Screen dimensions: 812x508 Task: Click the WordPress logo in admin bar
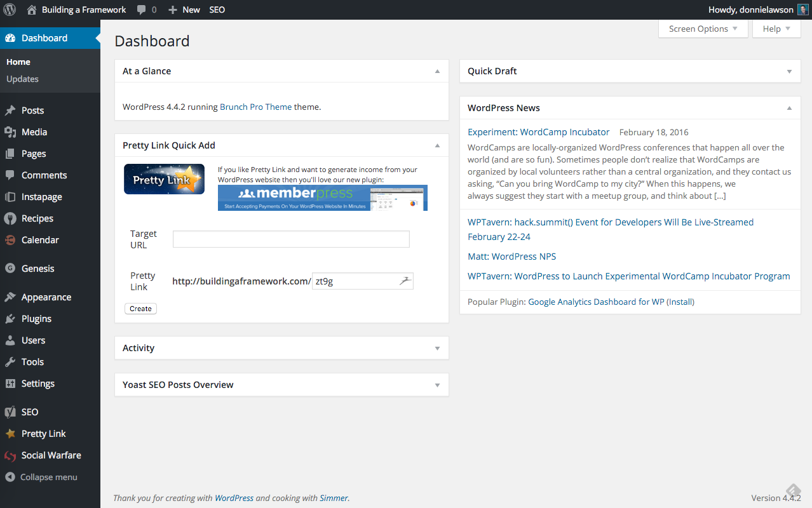[x=10, y=10]
